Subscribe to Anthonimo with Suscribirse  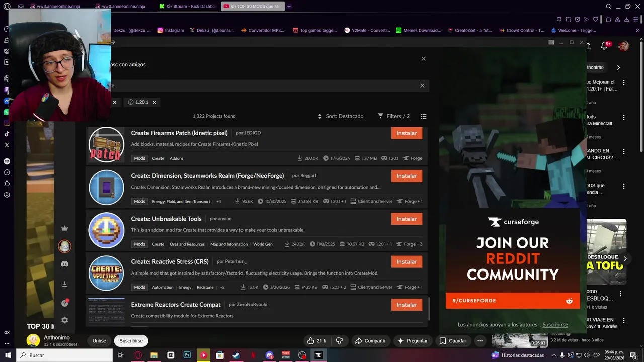[x=131, y=341]
